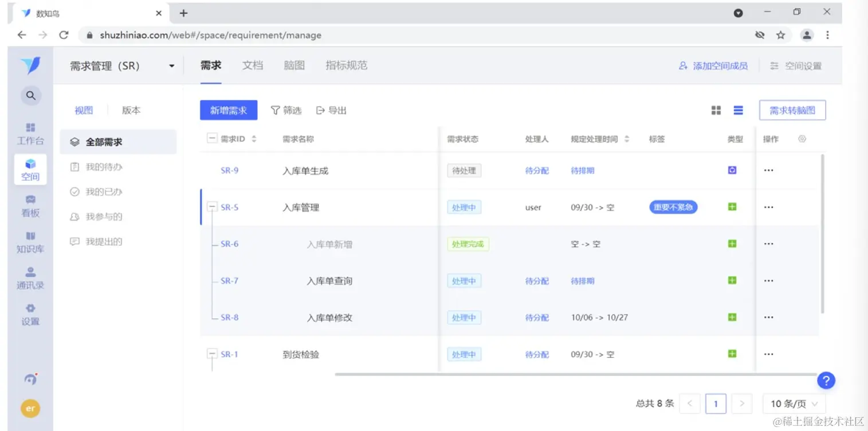Open the 筛选 filter
This screenshot has width=868, height=431.
point(286,110)
